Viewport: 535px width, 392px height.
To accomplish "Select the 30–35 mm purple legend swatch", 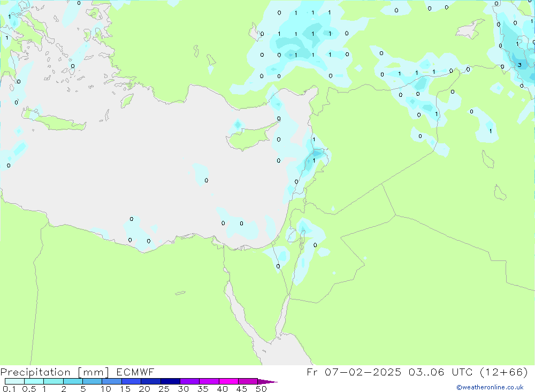I will (190, 381).
